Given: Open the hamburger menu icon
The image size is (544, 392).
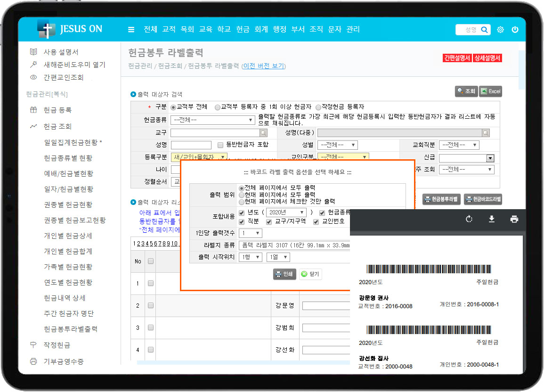Looking at the screenshot, I should [131, 30].
